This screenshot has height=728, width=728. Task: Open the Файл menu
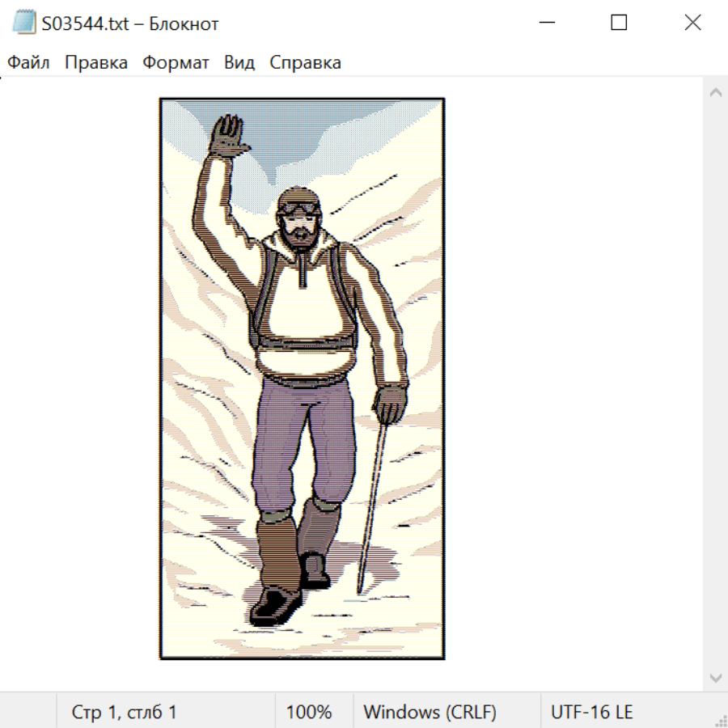pyautogui.click(x=29, y=63)
